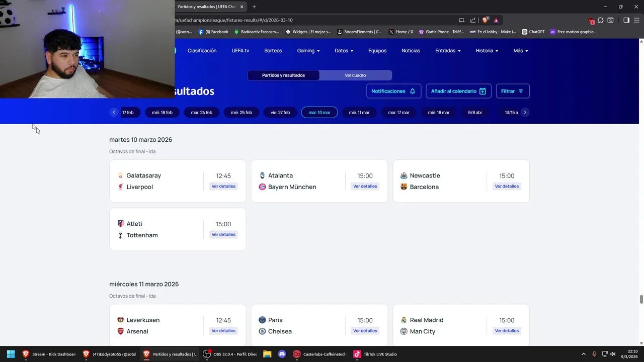Click the Bayern München club crest
The height and width of the screenshot is (362, 644).
(262, 187)
